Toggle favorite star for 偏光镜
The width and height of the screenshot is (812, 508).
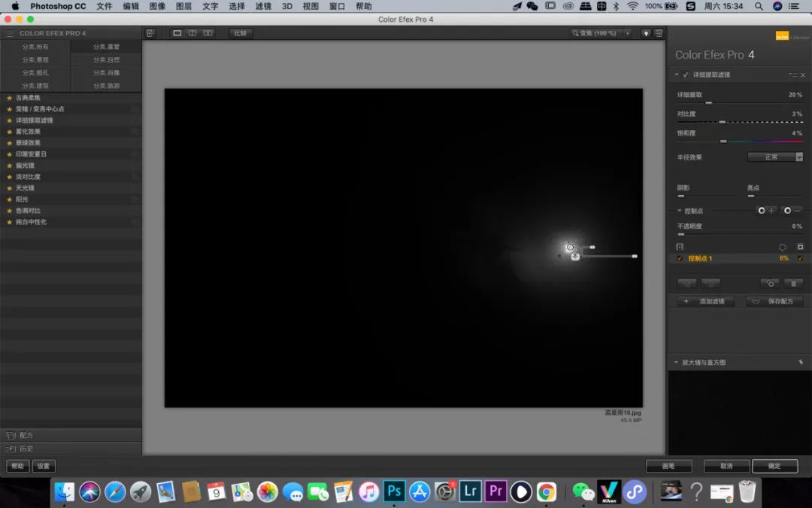click(9, 166)
